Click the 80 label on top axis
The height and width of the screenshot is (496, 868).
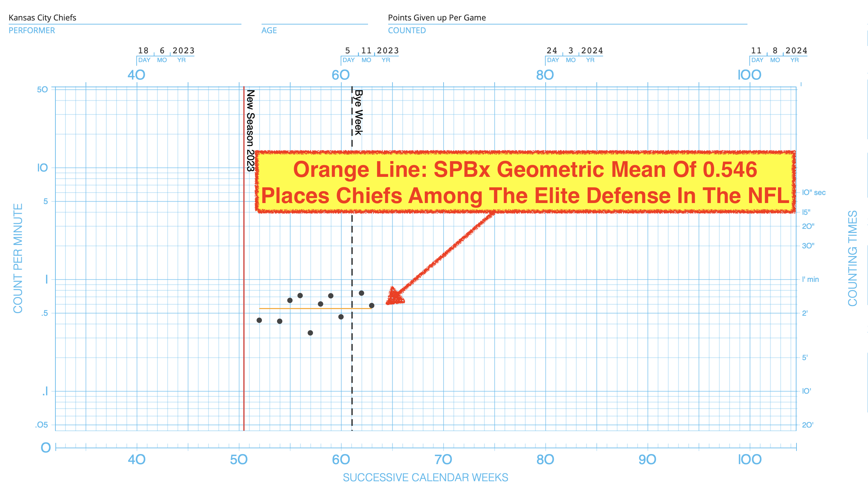tap(545, 75)
